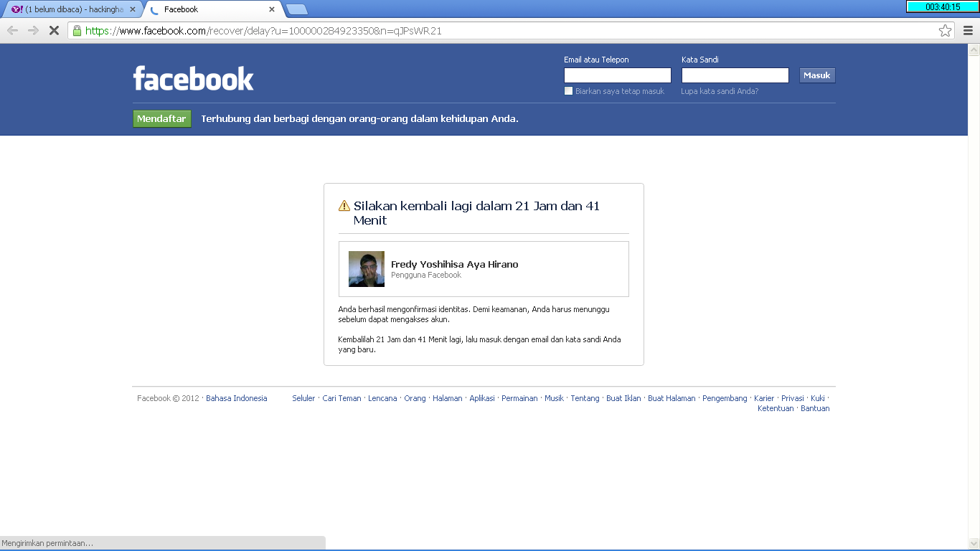Screen dimensions: 980x551
Task: Stop page loading with X button
Action: (x=54, y=30)
